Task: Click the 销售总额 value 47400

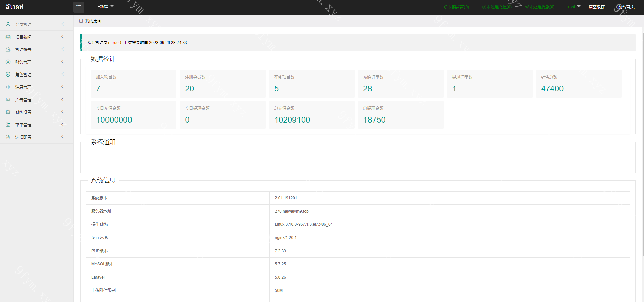Action: pyautogui.click(x=552, y=89)
